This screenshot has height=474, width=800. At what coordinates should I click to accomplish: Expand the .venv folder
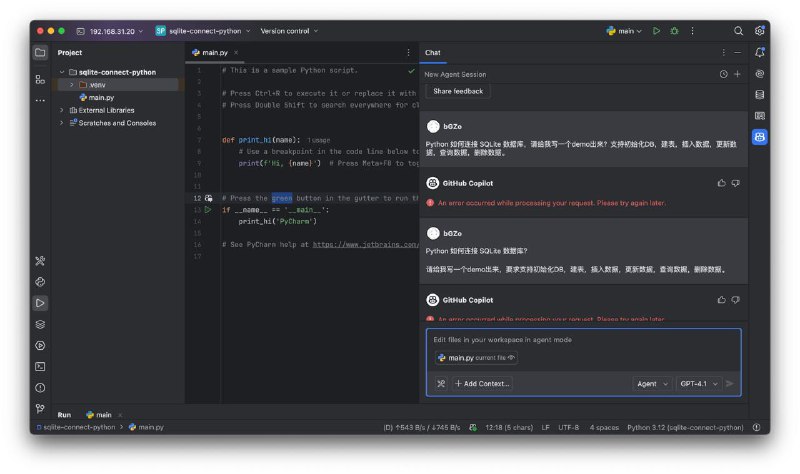[x=71, y=85]
